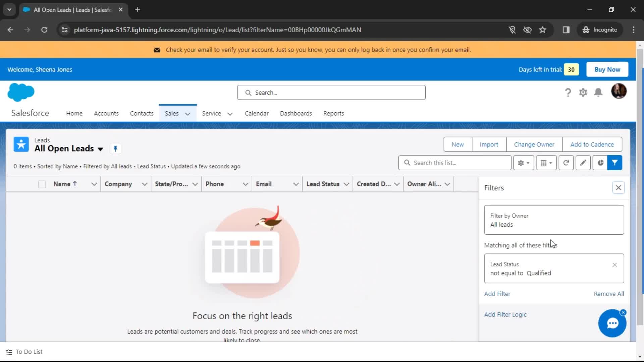
Task: Open a new browser tab
Action: [x=138, y=10]
